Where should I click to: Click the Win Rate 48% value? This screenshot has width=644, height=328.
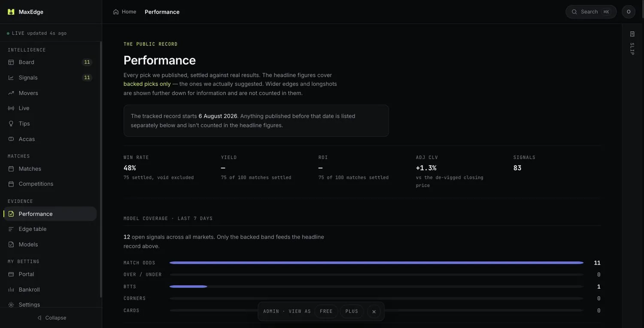[130, 168]
